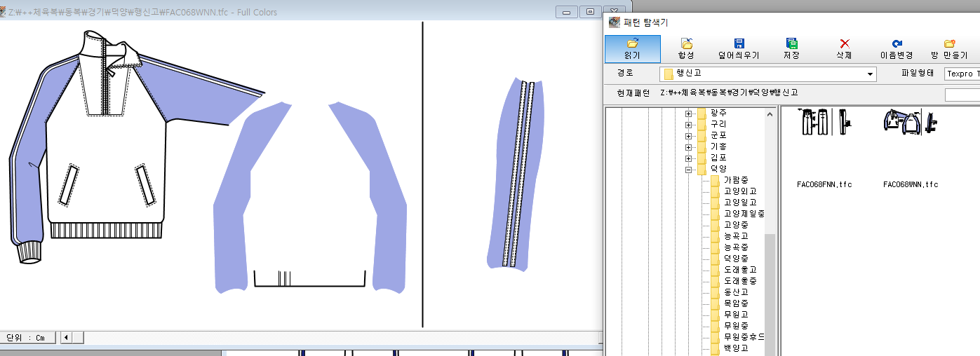Select the 능곡고 folder in tree
The image size is (980, 356).
[736, 236]
